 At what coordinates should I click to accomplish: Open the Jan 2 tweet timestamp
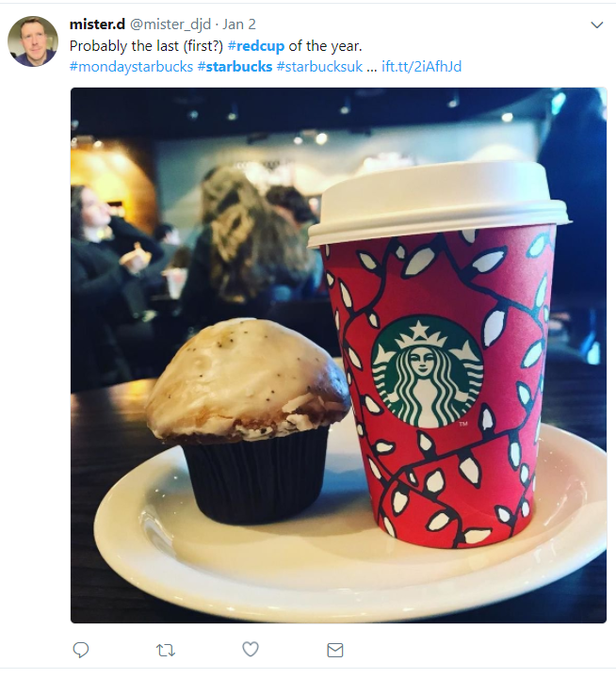[239, 24]
